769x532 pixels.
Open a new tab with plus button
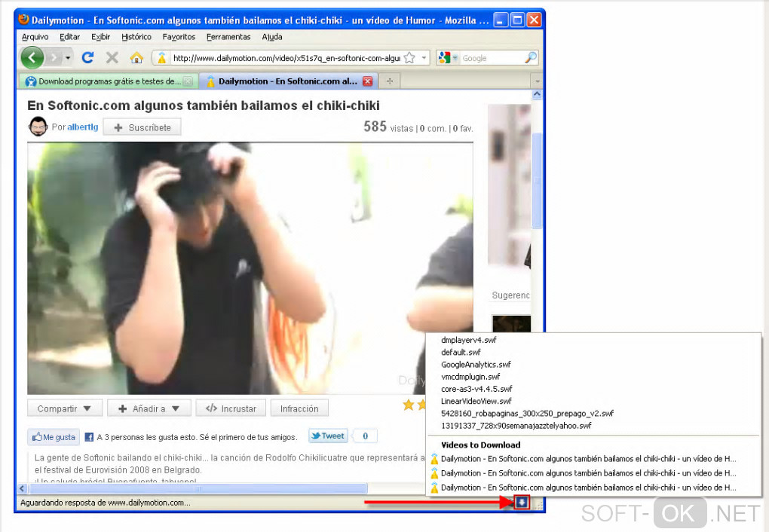coord(390,81)
